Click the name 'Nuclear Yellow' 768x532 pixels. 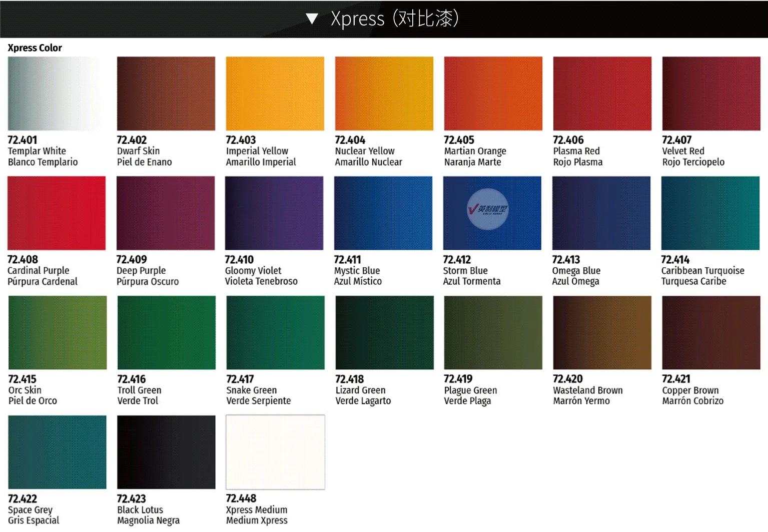[365, 151]
